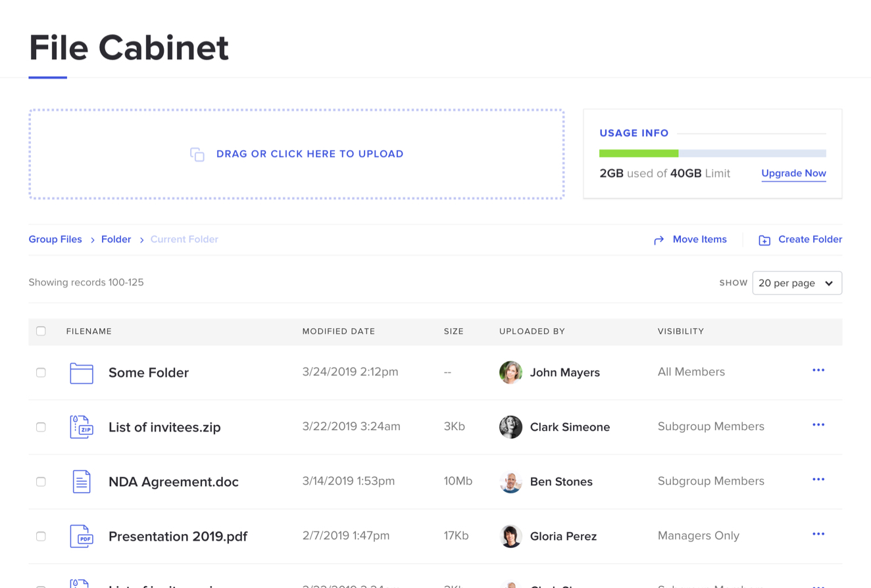Open John Mayers' profile avatar
The width and height of the screenshot is (871, 588).
click(x=510, y=372)
